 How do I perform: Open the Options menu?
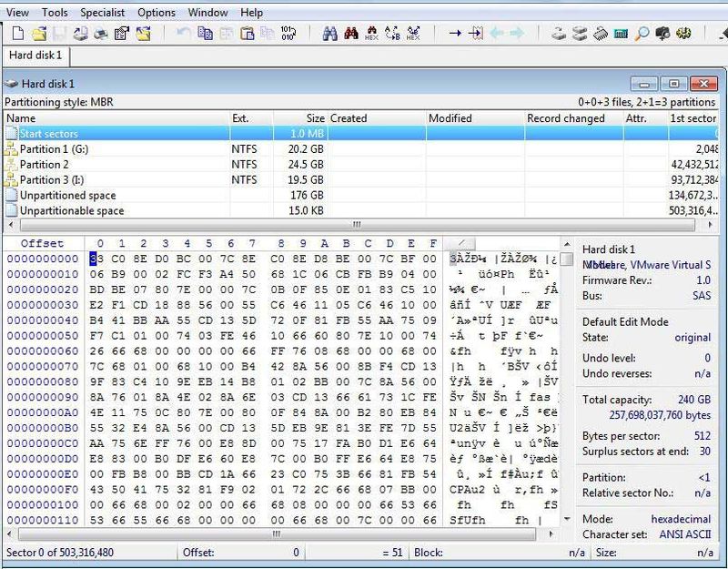[x=157, y=13]
